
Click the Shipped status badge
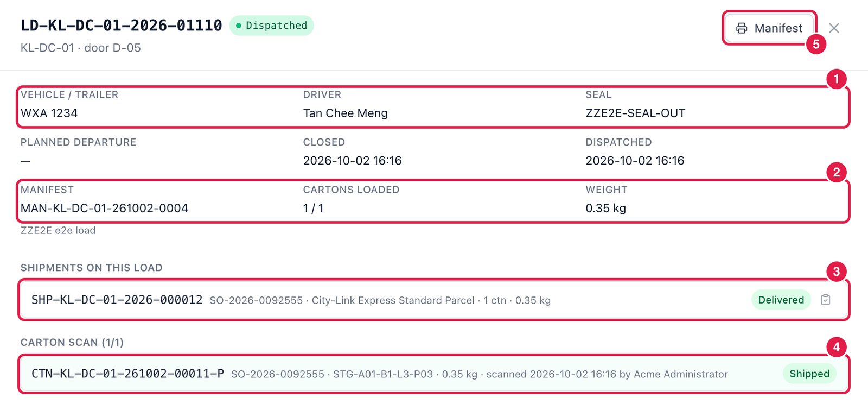click(809, 374)
